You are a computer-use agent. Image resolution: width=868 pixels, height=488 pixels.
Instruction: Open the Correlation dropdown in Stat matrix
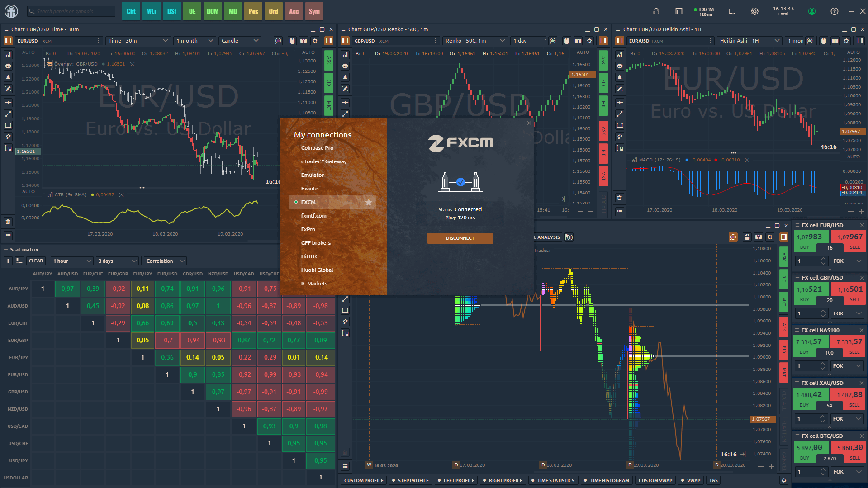click(165, 261)
